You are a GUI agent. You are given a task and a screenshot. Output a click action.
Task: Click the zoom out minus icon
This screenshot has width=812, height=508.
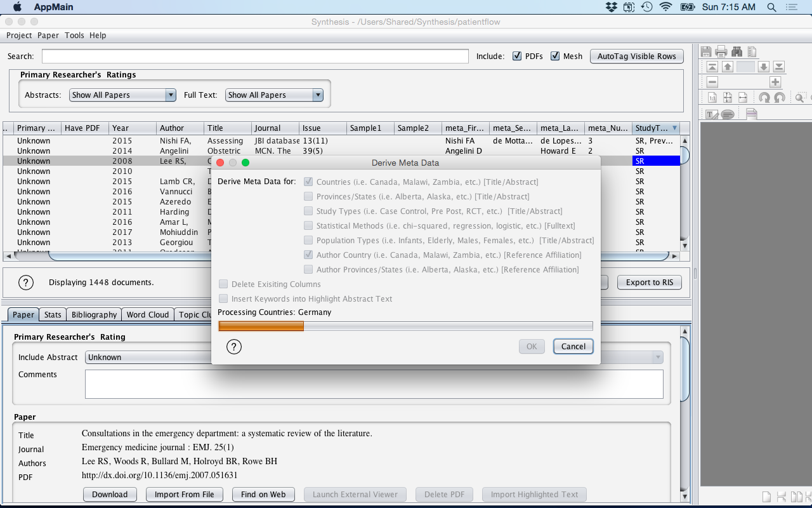point(712,82)
